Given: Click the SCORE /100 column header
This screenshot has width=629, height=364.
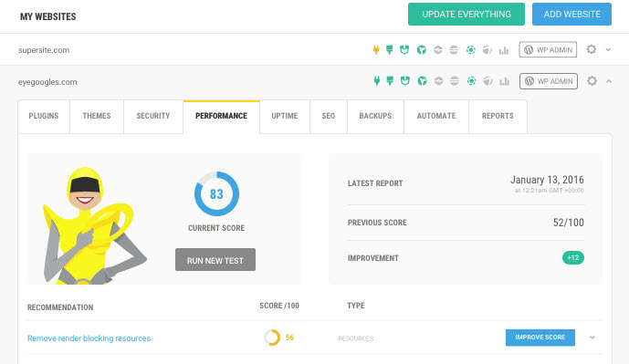Looking at the screenshot, I should (x=279, y=306).
